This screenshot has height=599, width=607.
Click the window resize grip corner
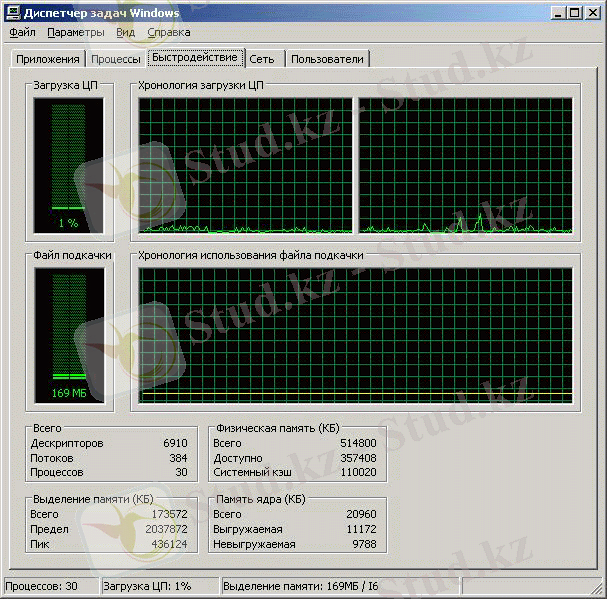[x=597, y=589]
